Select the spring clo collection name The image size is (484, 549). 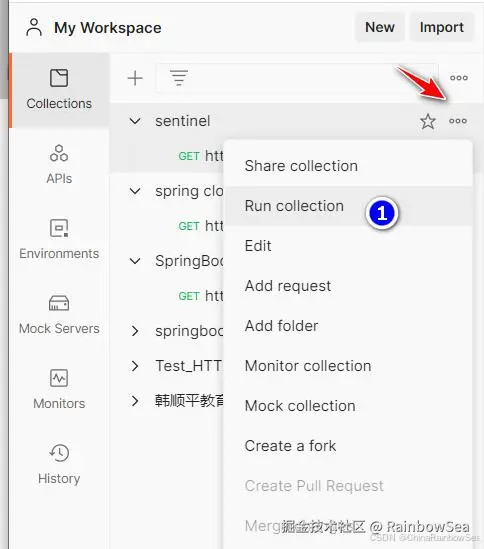[x=189, y=191]
